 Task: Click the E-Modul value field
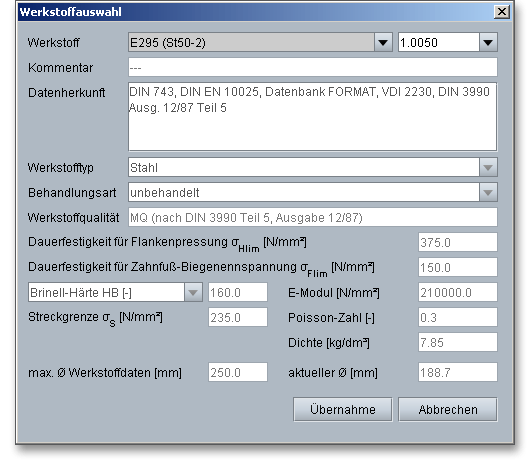pyautogui.click(x=458, y=292)
